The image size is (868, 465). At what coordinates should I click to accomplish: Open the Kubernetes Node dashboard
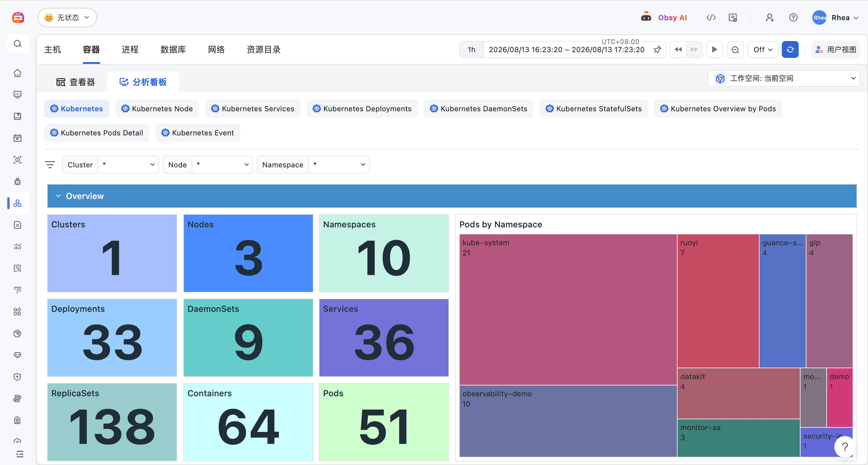point(157,109)
